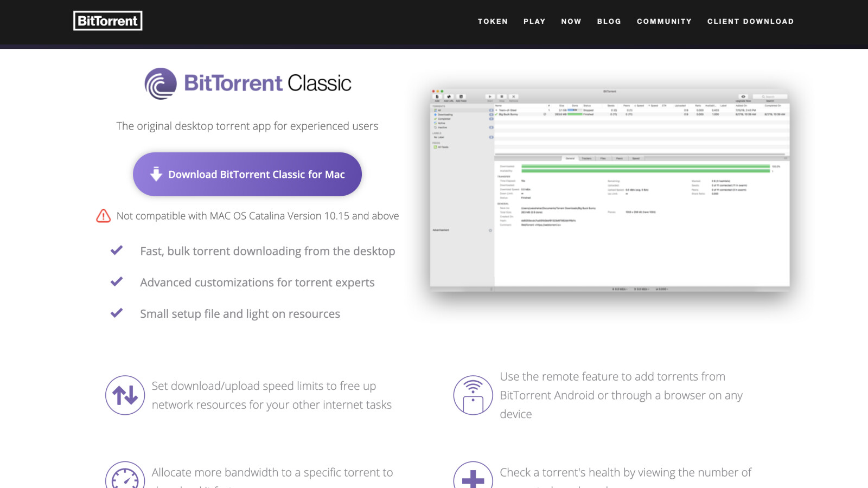Screen dimensions: 868x488
Task: Click Download BitTorrent Classic for Mac button
Action: tap(247, 174)
